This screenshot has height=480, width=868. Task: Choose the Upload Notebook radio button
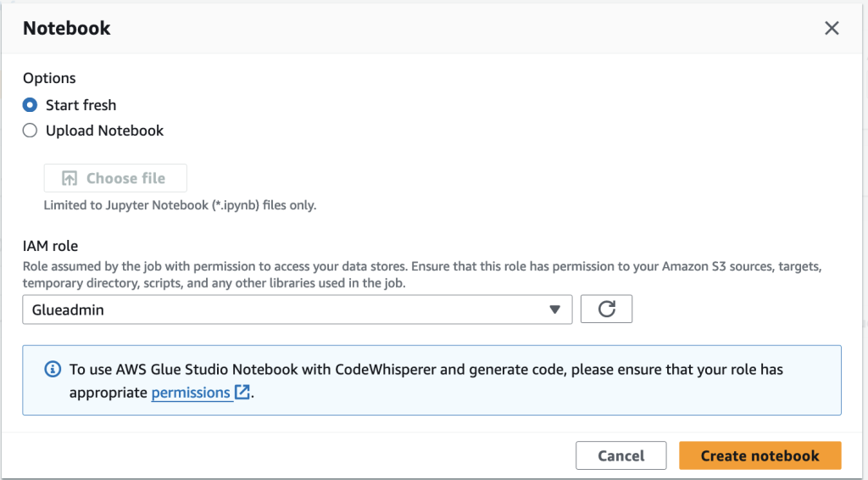pyautogui.click(x=31, y=131)
